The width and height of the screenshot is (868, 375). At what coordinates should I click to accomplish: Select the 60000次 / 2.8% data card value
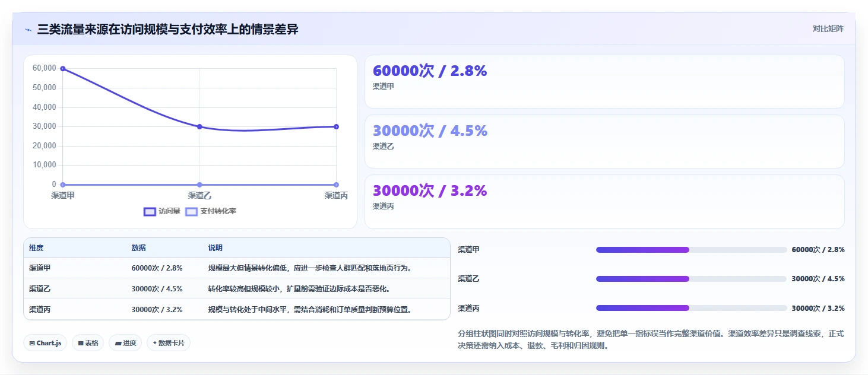[x=430, y=71]
